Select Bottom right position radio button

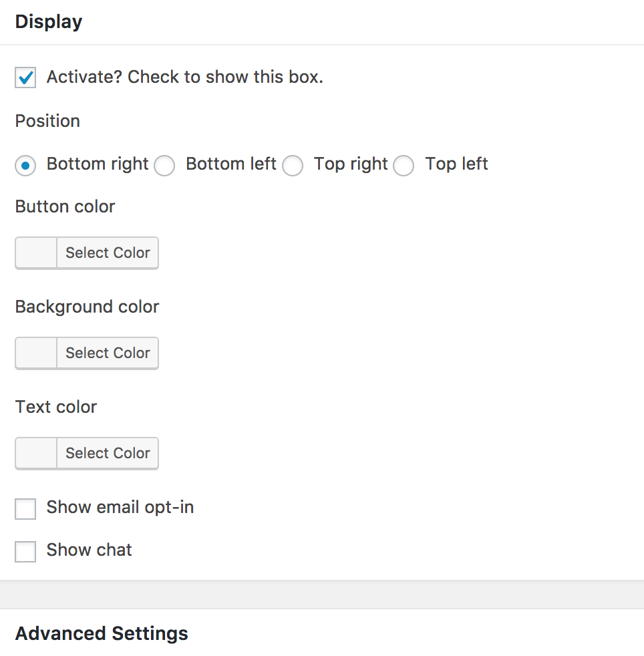25,165
